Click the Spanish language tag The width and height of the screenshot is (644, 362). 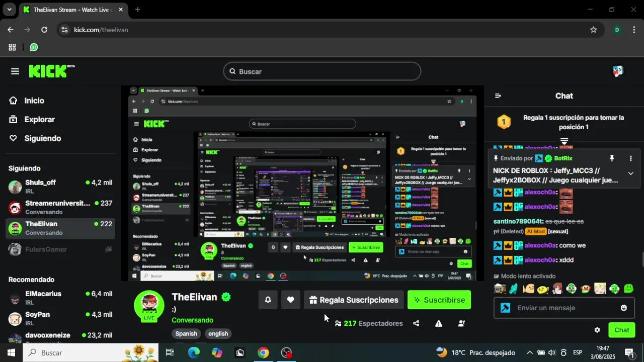[x=186, y=334]
